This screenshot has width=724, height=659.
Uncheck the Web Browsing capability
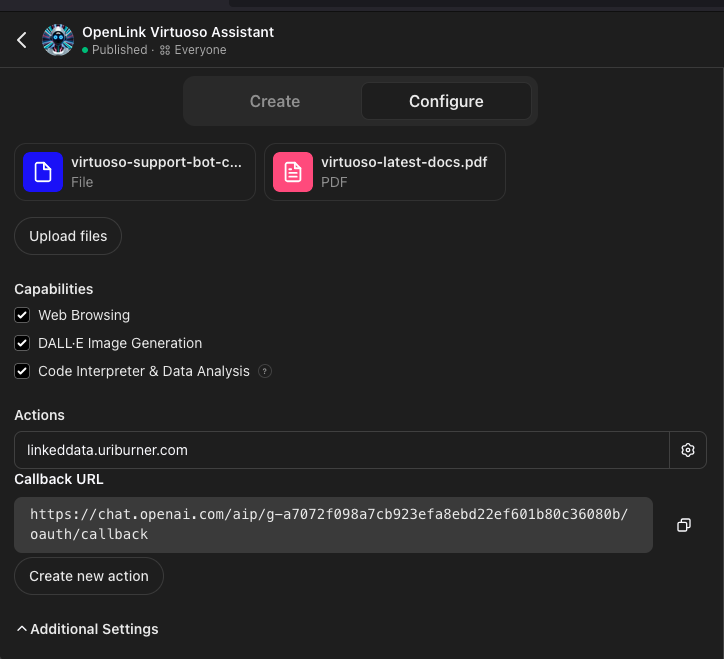(22, 315)
